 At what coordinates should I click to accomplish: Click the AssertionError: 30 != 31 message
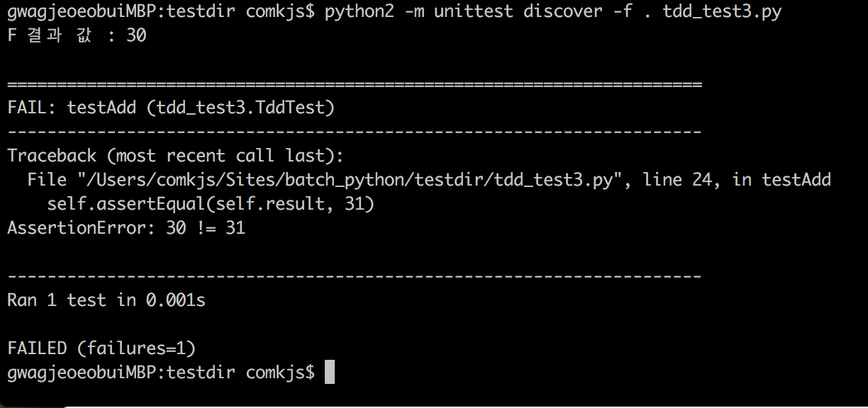click(126, 228)
